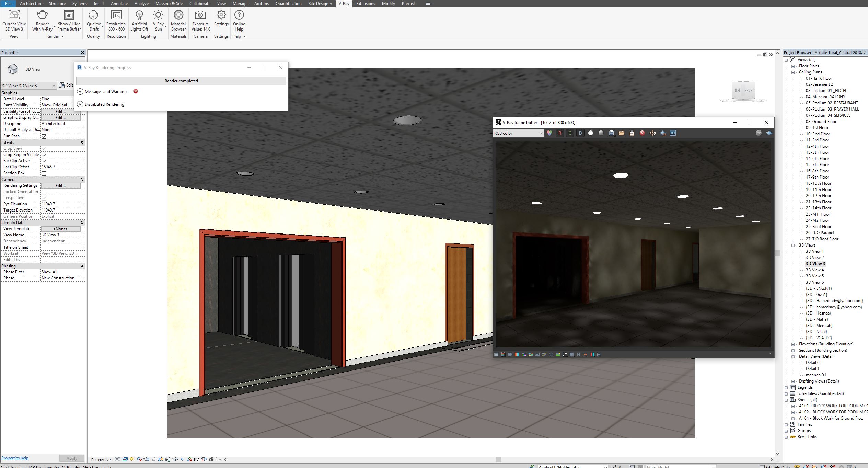The image size is (868, 468).
Task: Collapse the Ceiling Plans tree in Project Browser
Action: 792,72
